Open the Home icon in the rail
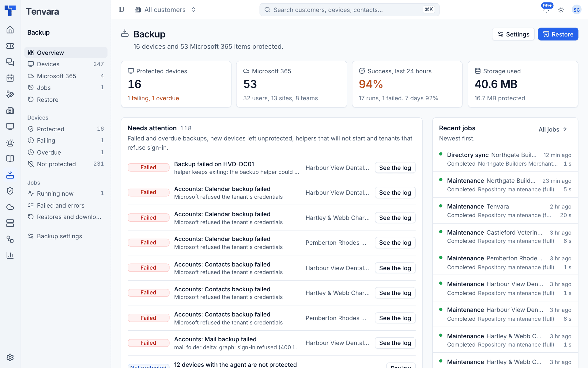The width and height of the screenshot is (588, 368). tap(10, 30)
